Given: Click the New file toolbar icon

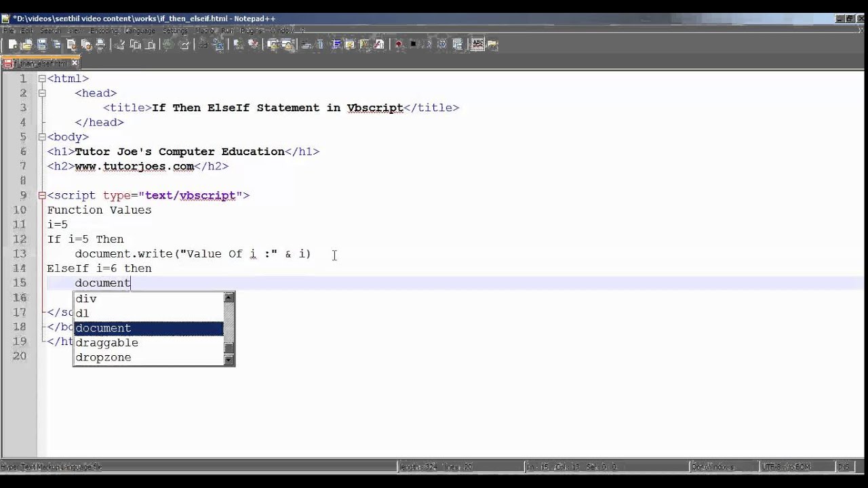Looking at the screenshot, I should point(13,45).
